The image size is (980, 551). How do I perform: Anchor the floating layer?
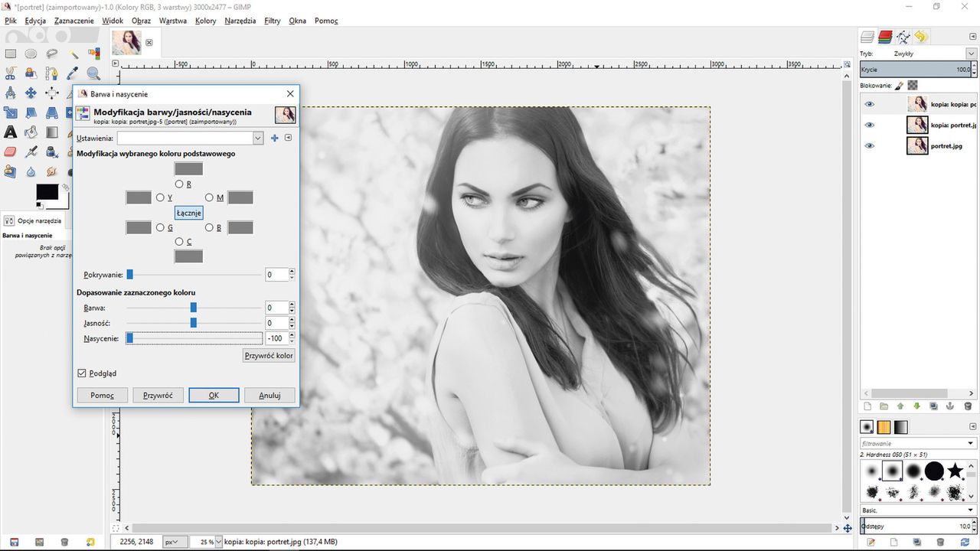950,406
